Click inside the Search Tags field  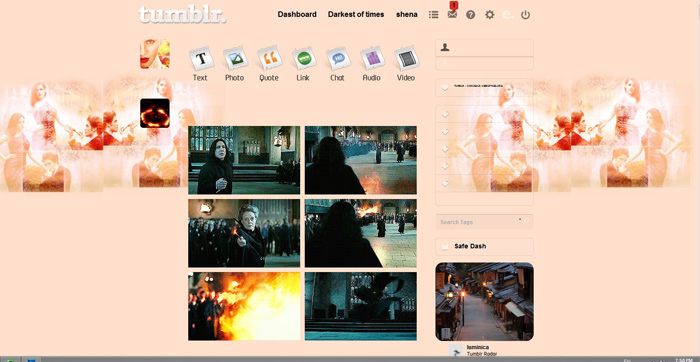point(484,221)
